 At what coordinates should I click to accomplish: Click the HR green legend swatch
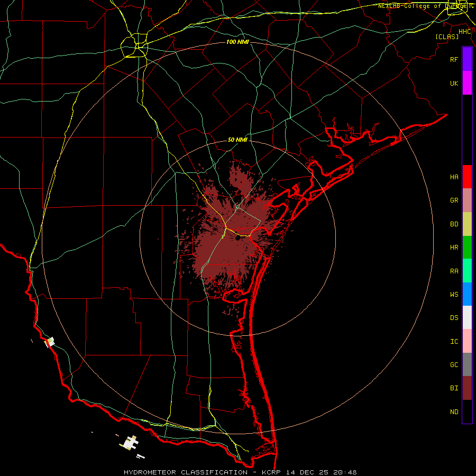click(467, 248)
